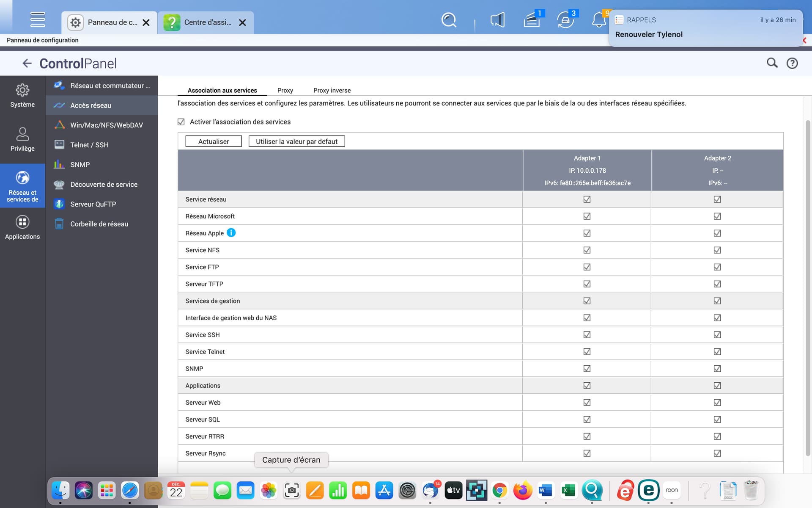This screenshot has width=812, height=508.
Task: Open Microsoft Word from the Dock
Action: tap(546, 490)
